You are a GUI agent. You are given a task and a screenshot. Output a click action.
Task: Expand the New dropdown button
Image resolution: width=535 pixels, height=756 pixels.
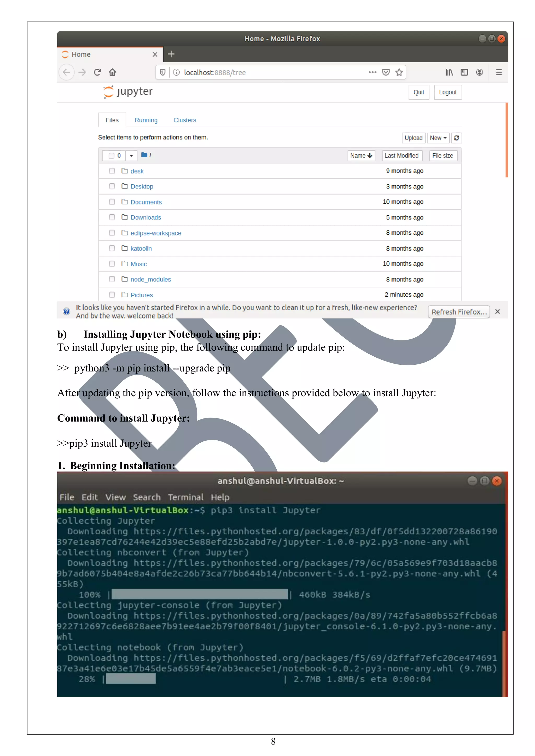click(438, 138)
